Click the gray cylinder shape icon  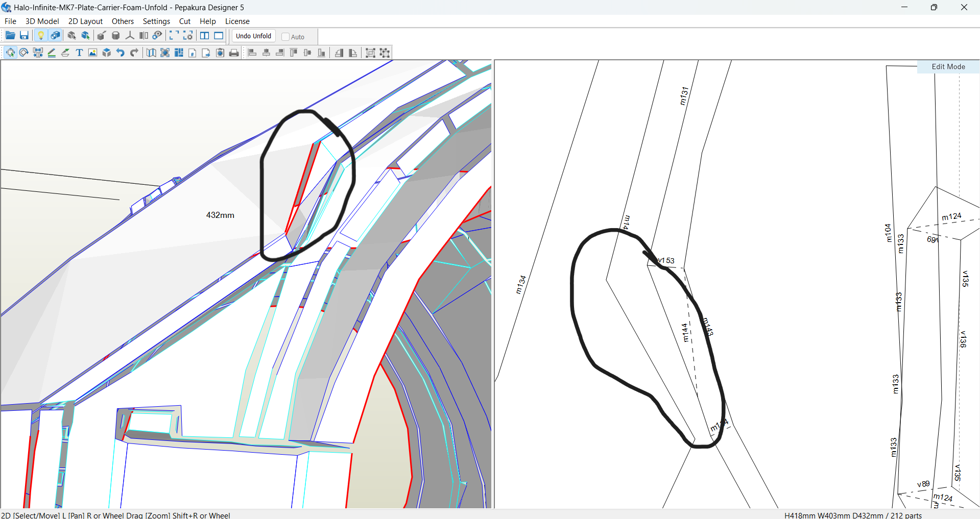tap(116, 36)
